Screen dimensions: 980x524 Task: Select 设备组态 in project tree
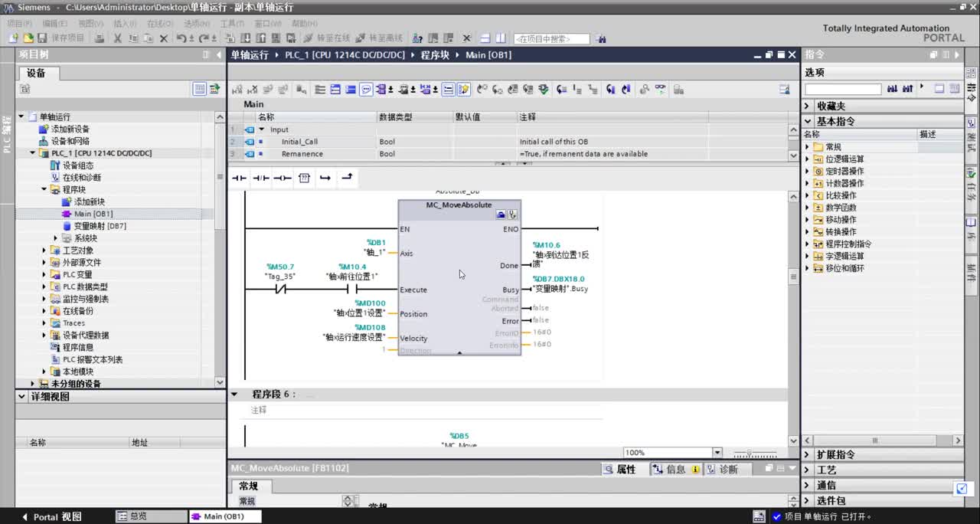point(77,165)
